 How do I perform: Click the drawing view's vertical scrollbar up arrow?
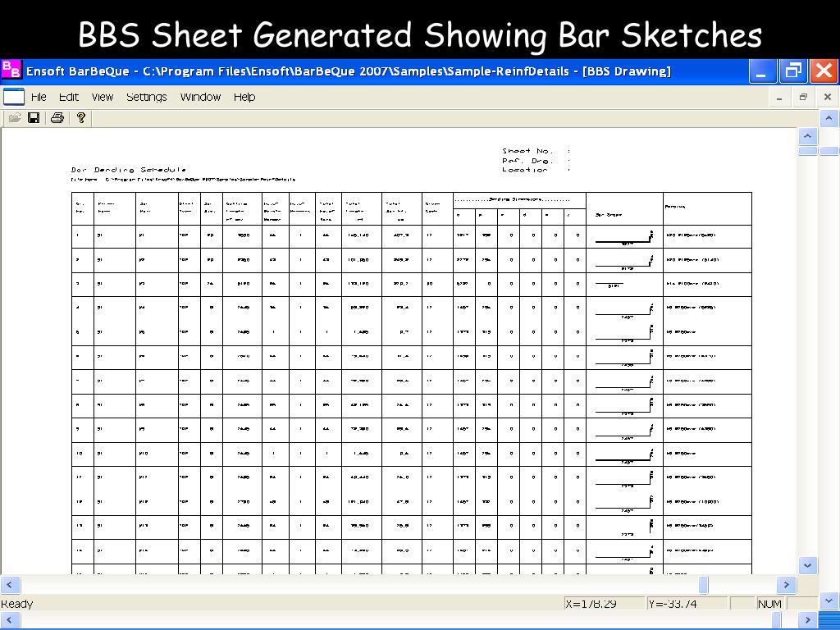coord(807,137)
